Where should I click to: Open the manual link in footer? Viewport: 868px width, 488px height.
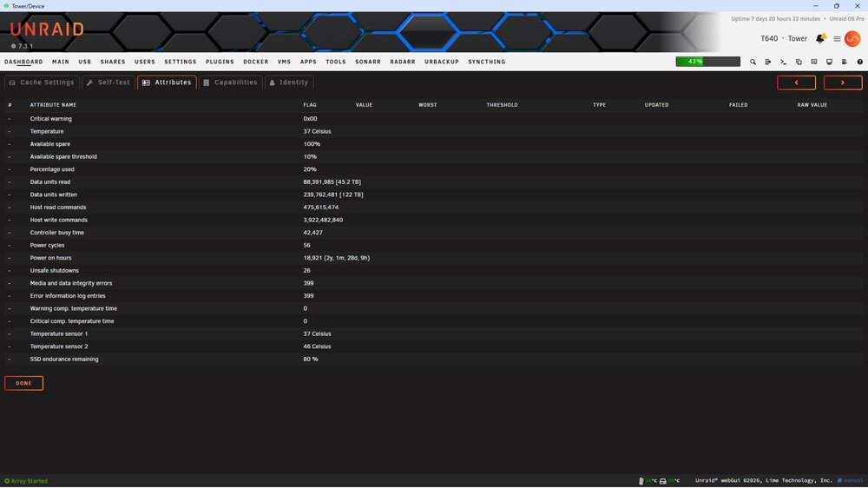(851, 481)
